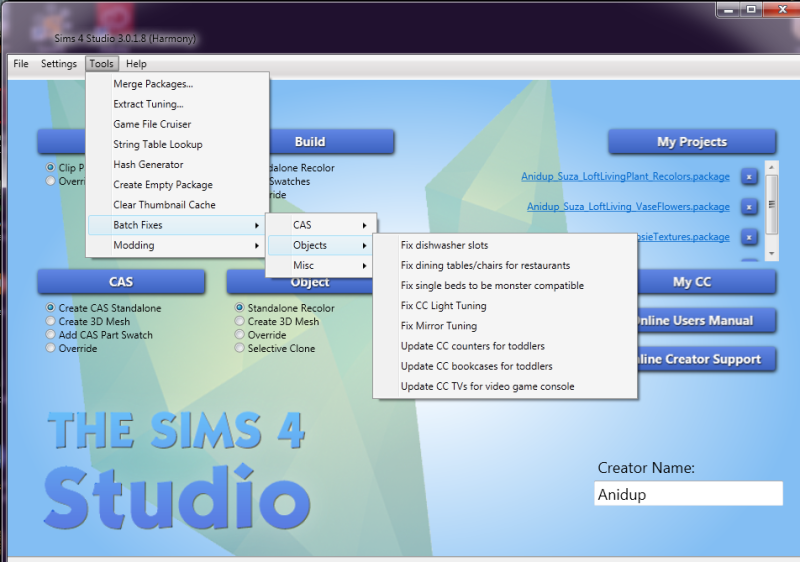800x562 pixels.
Task: Run Update CC counters for toddlers
Action: (x=505, y=346)
